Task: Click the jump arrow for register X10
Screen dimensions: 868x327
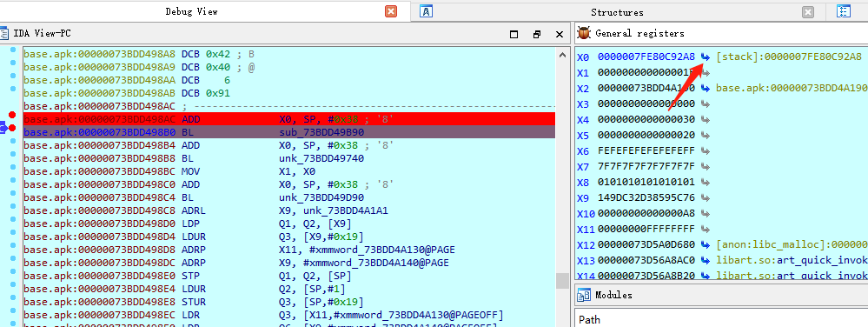Action: tap(706, 213)
